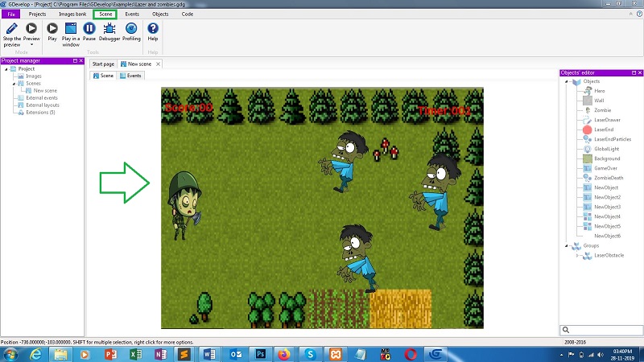Expand the LaserObstacle group

577,255
